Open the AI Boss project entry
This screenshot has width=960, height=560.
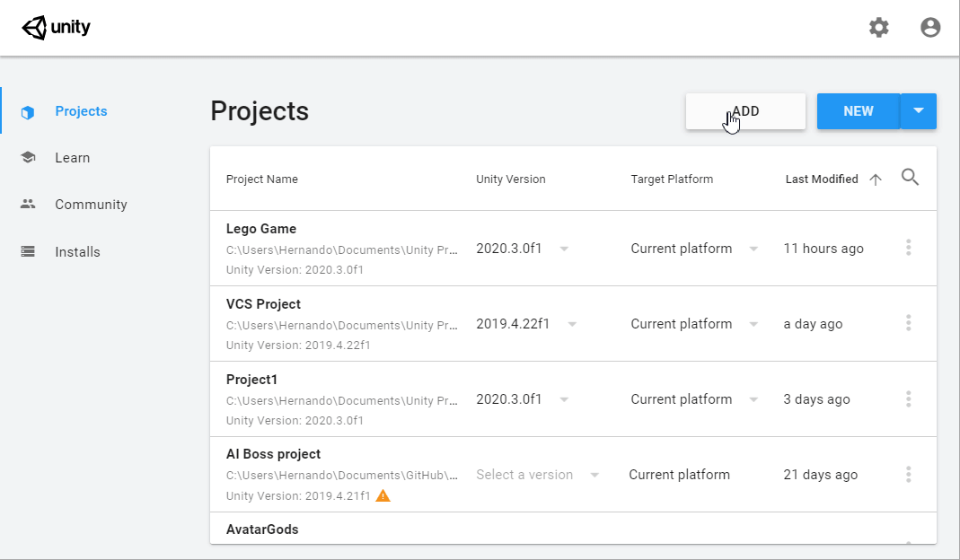coord(273,454)
